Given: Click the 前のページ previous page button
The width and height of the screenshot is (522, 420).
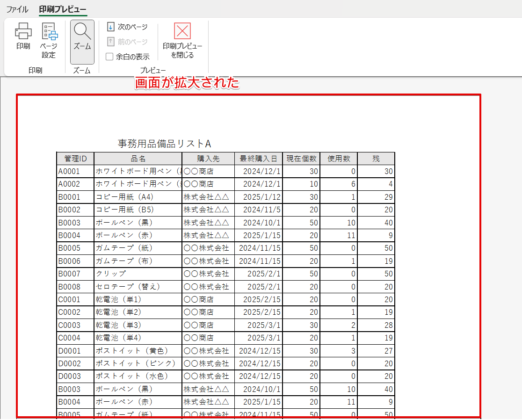Looking at the screenshot, I should tap(127, 42).
